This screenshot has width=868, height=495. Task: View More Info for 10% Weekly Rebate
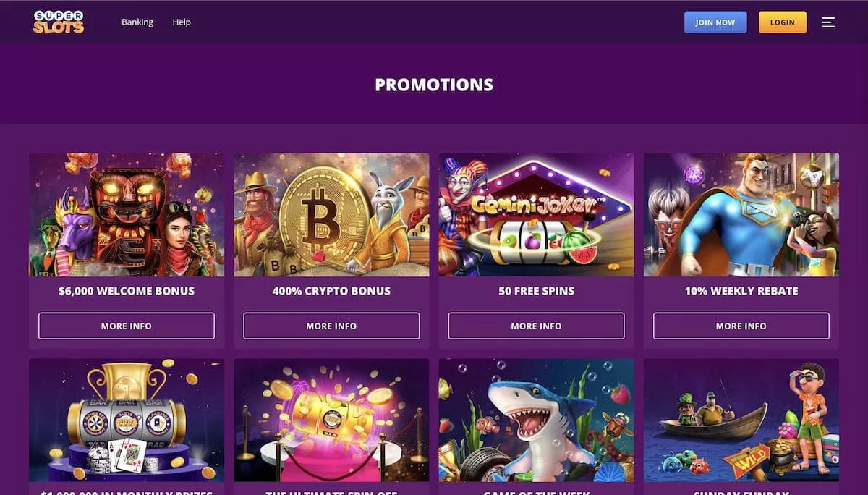[741, 326]
